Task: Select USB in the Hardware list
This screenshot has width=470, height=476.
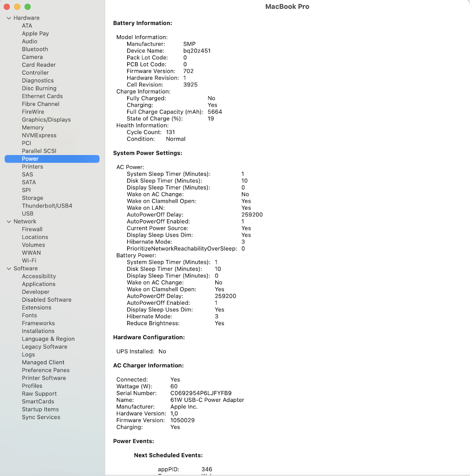Action: point(28,214)
